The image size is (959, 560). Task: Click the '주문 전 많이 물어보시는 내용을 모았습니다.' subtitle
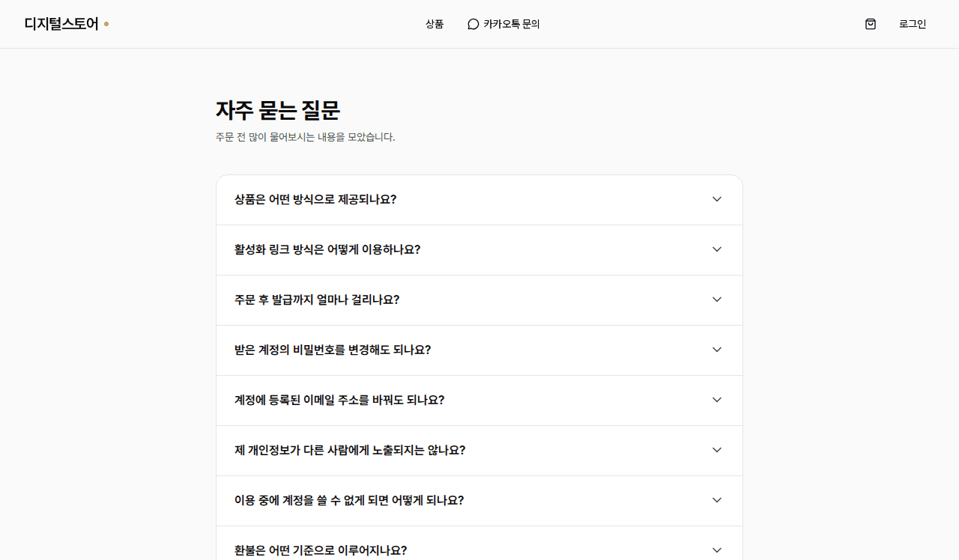305,137
